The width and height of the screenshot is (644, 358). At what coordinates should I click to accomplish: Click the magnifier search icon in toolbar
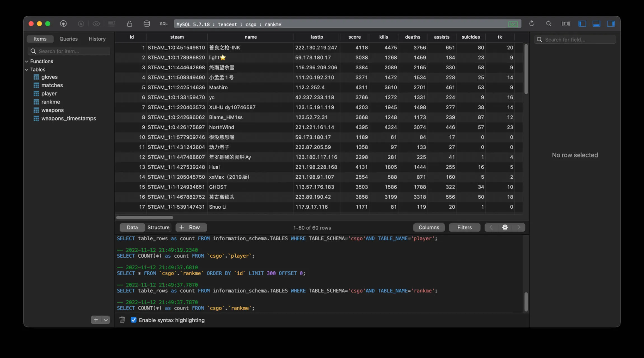point(549,24)
